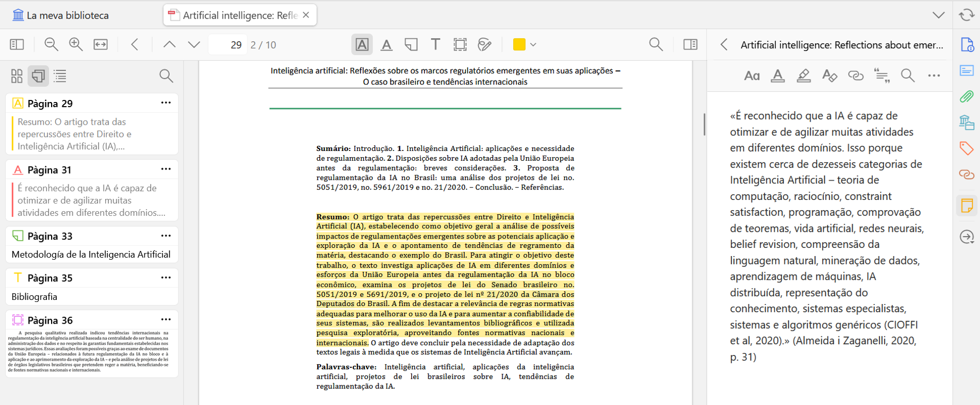The width and height of the screenshot is (980, 405).
Task: Open Attachments pane section
Action: pyautogui.click(x=967, y=96)
